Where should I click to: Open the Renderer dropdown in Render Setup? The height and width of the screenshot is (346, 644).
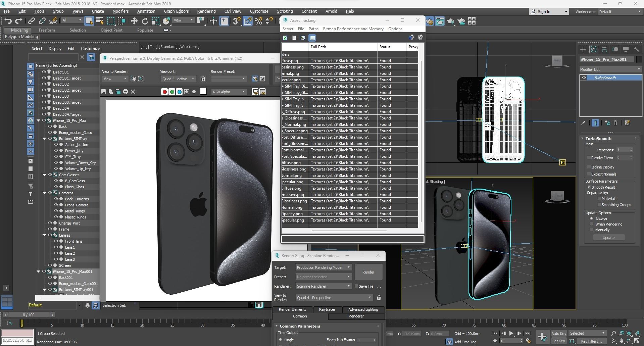pyautogui.click(x=323, y=286)
